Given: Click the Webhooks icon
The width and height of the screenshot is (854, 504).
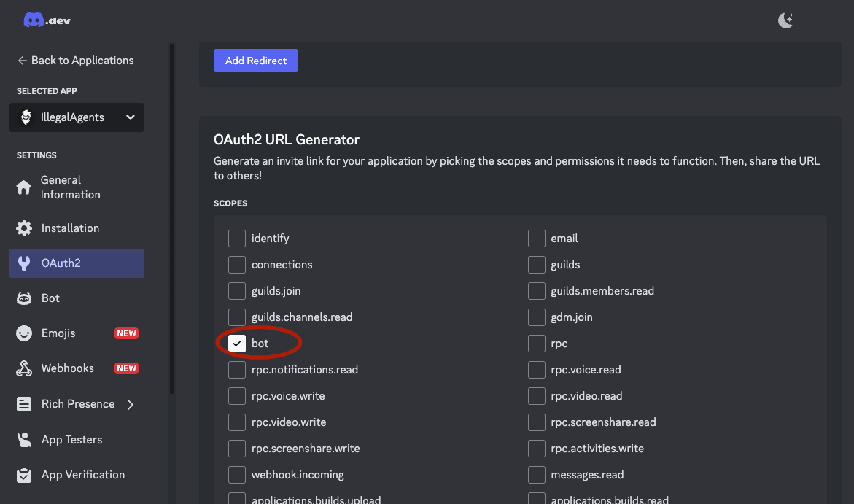Looking at the screenshot, I should [x=24, y=368].
